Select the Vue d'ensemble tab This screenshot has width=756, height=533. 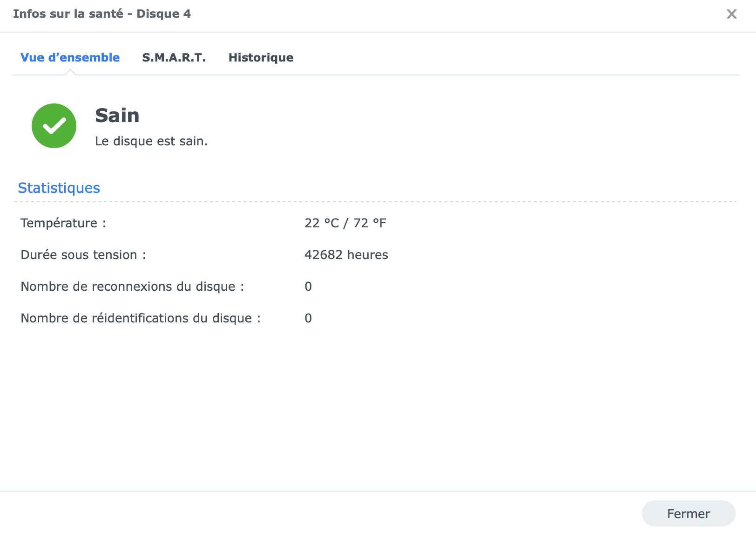(x=70, y=58)
